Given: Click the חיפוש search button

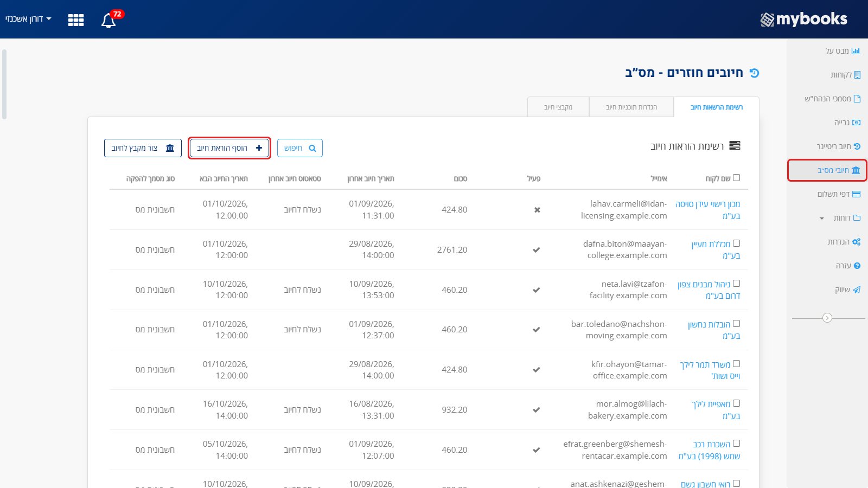Looking at the screenshot, I should click(300, 148).
